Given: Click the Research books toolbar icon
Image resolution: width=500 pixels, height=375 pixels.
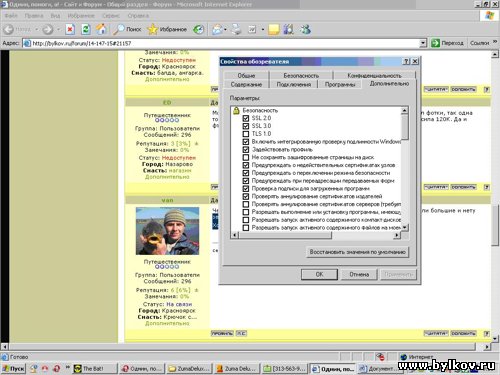Looking at the screenshot, I should click(289, 29).
